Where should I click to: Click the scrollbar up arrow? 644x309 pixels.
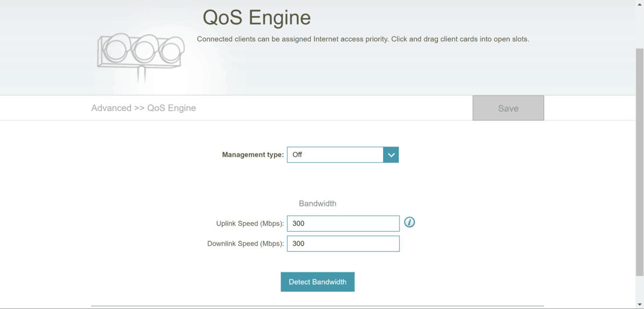click(639, 3)
